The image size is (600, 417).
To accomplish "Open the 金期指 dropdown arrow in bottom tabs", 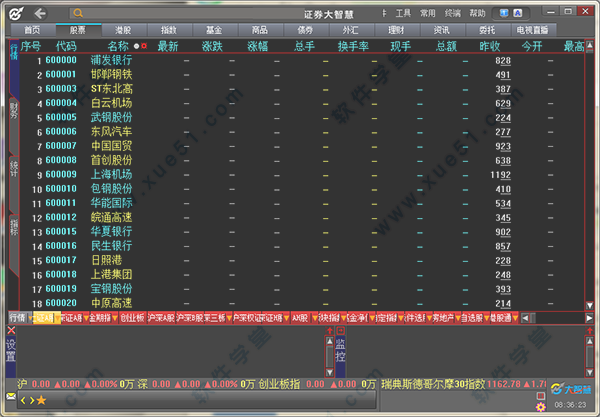I will [115, 318].
